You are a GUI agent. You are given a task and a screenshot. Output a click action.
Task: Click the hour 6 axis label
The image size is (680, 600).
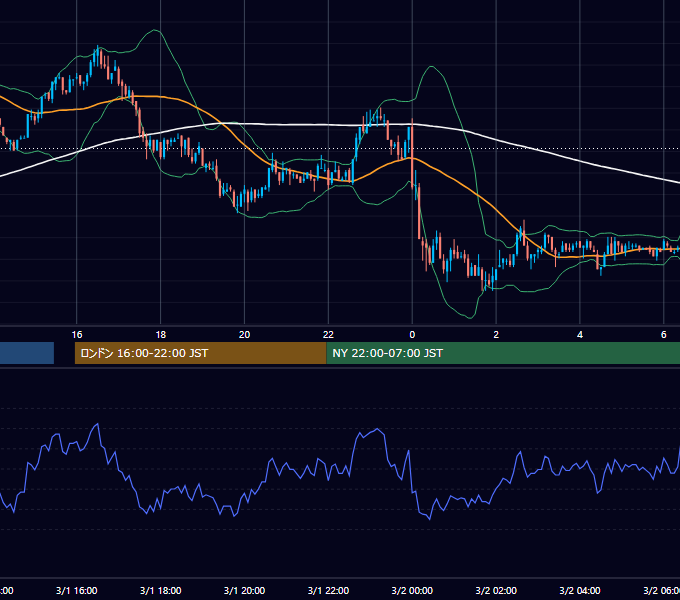[x=664, y=335]
